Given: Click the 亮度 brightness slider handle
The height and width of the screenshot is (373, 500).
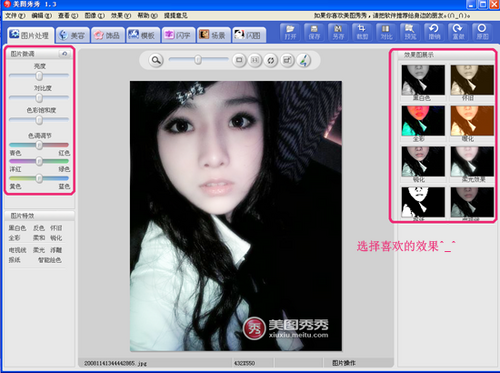Looking at the screenshot, I should [x=39, y=76].
